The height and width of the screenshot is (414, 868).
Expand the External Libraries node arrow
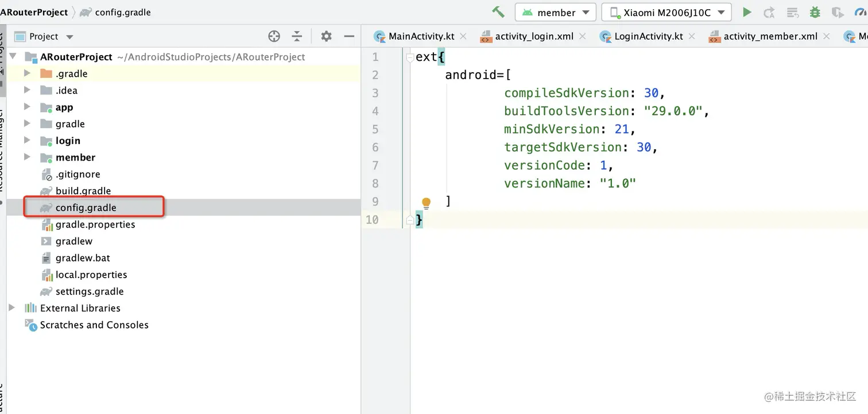(12, 308)
